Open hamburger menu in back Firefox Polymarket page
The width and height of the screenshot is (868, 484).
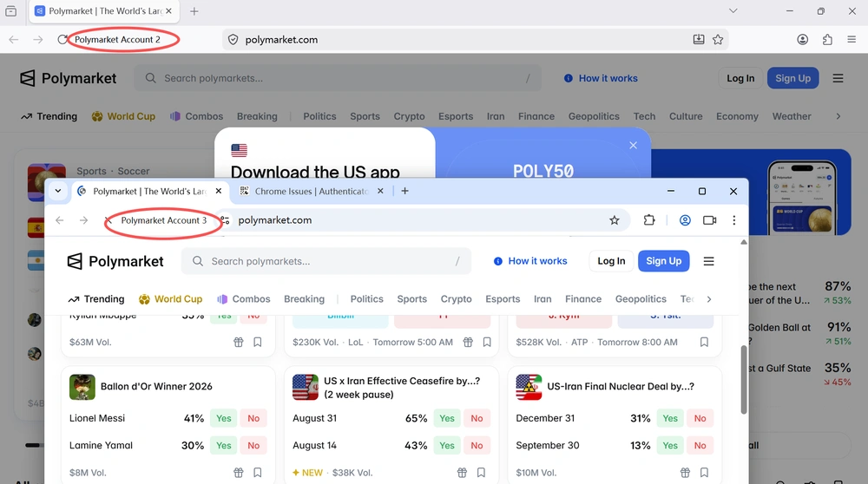tap(838, 79)
